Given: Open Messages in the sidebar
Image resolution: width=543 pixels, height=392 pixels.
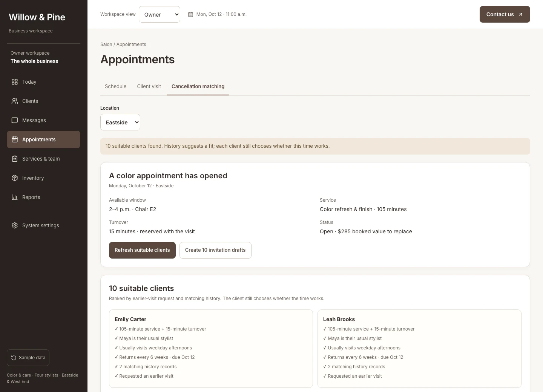Looking at the screenshot, I should 43,120.
